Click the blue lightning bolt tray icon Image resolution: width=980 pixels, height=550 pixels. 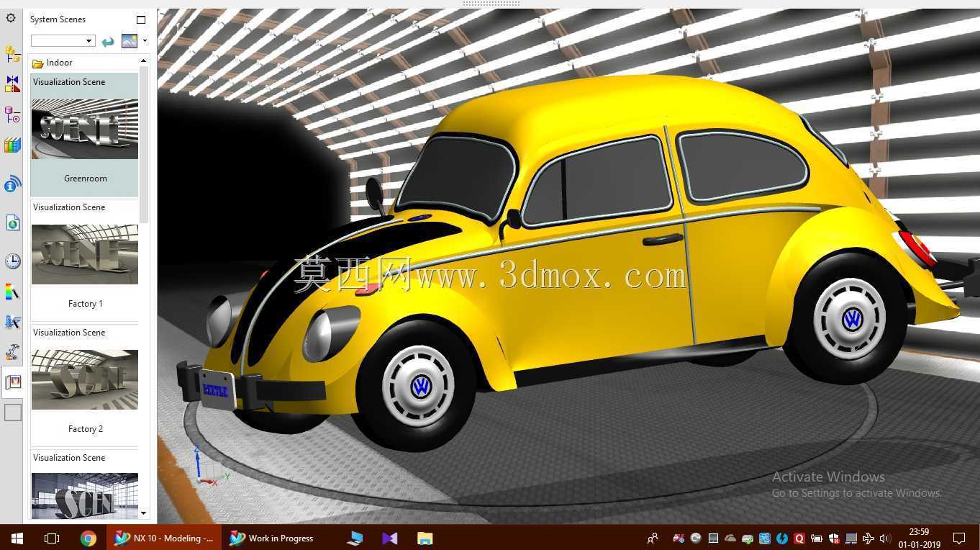[782, 538]
